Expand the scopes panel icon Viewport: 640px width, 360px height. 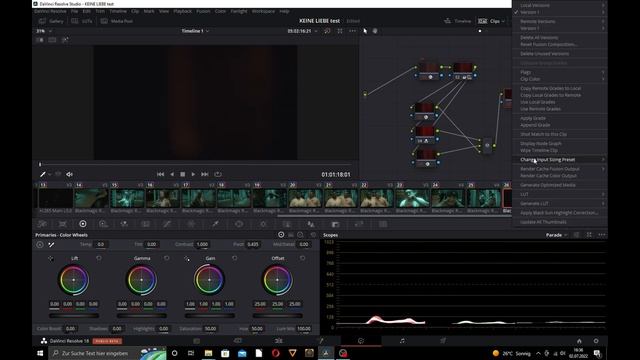tap(589, 235)
